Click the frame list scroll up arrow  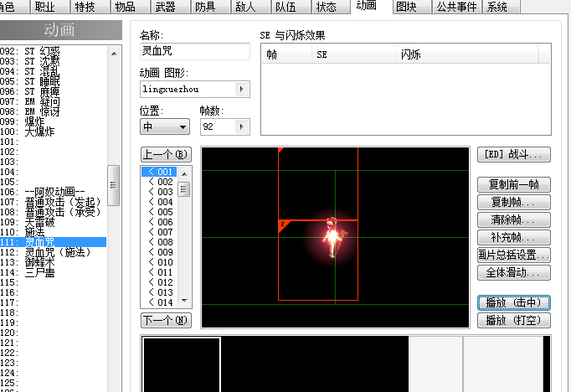[x=184, y=174]
